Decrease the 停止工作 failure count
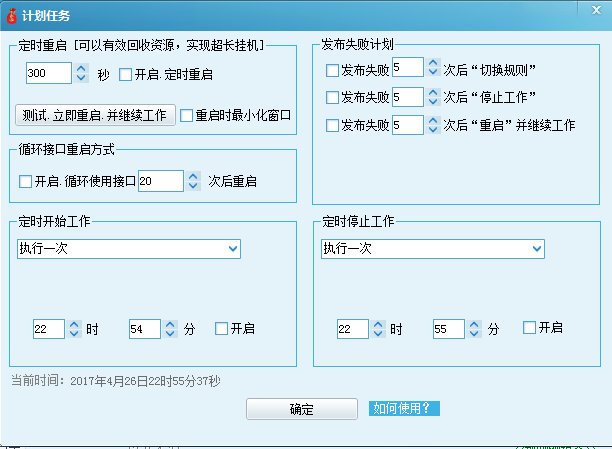The image size is (612, 449). (x=433, y=101)
